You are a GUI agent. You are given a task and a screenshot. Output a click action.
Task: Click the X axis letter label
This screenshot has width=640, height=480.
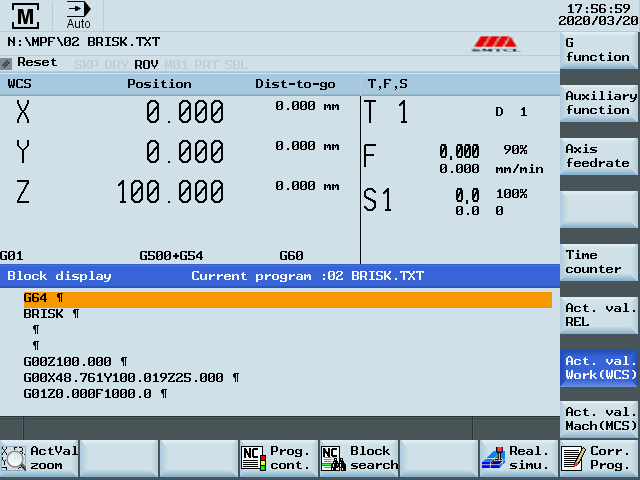click(x=23, y=112)
